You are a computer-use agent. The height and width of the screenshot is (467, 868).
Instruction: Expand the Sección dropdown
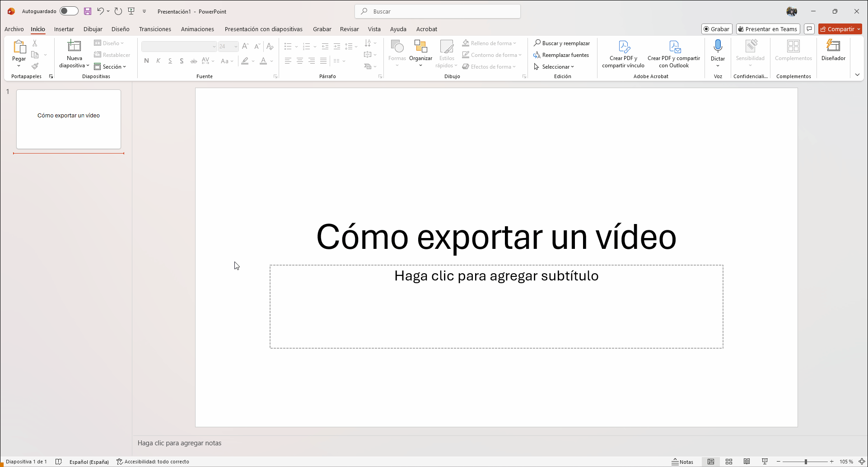pos(110,66)
